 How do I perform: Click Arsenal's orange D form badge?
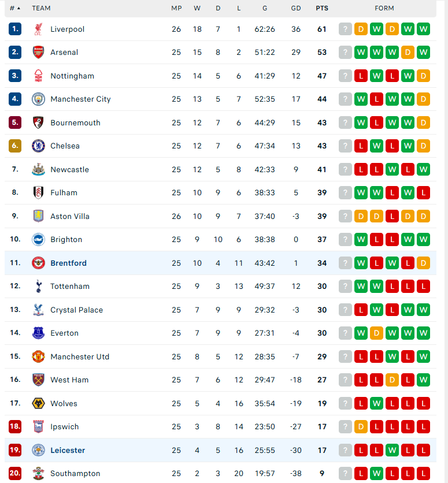[x=408, y=53]
